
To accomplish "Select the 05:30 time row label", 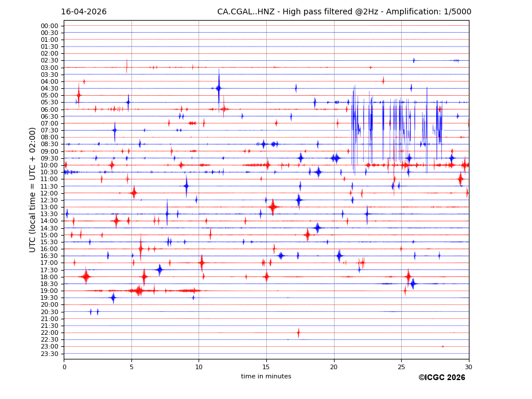I will tap(49, 103).
